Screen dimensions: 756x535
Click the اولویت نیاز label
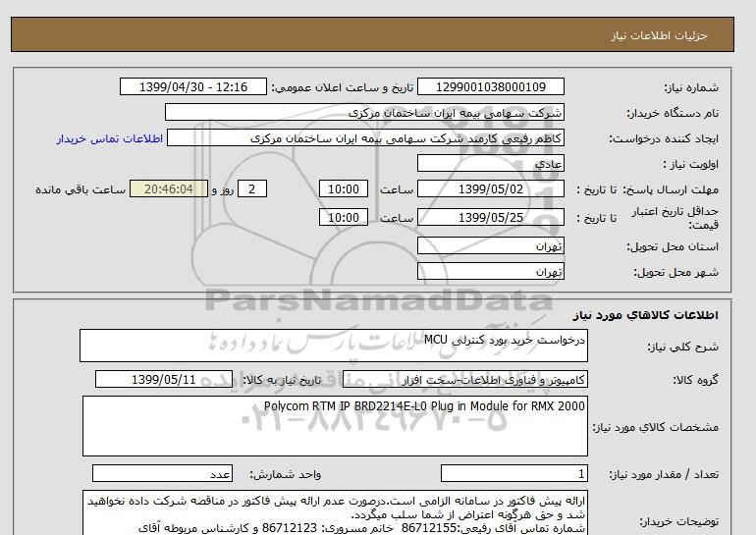[x=691, y=164]
